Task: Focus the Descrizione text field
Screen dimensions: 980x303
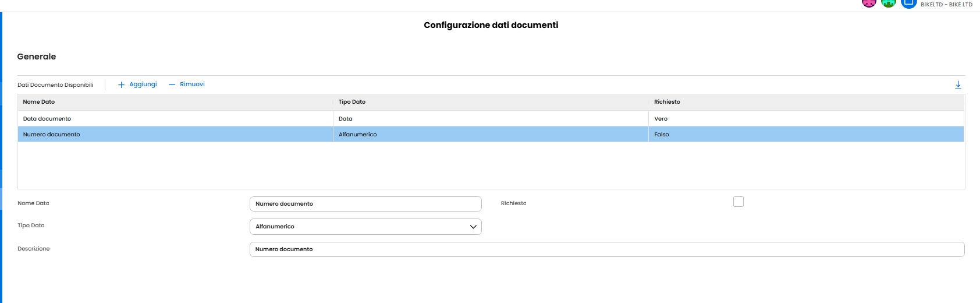Action: [606, 249]
